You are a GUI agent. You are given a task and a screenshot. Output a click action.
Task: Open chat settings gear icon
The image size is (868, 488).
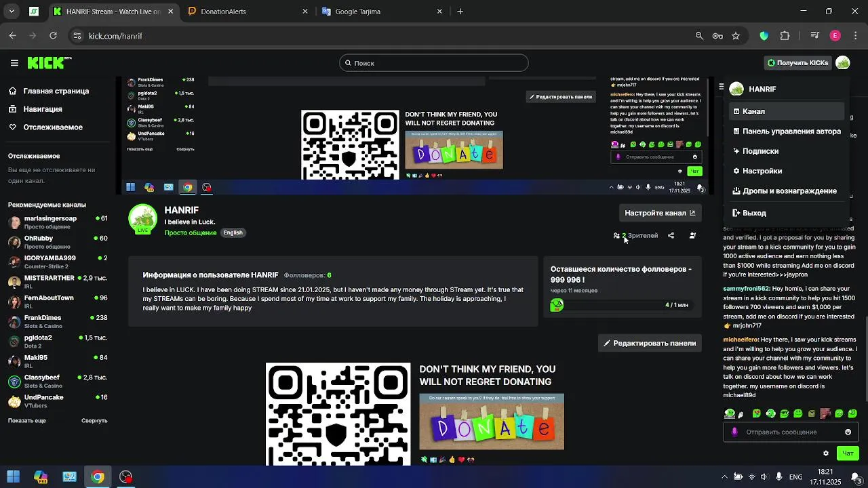[826, 453]
